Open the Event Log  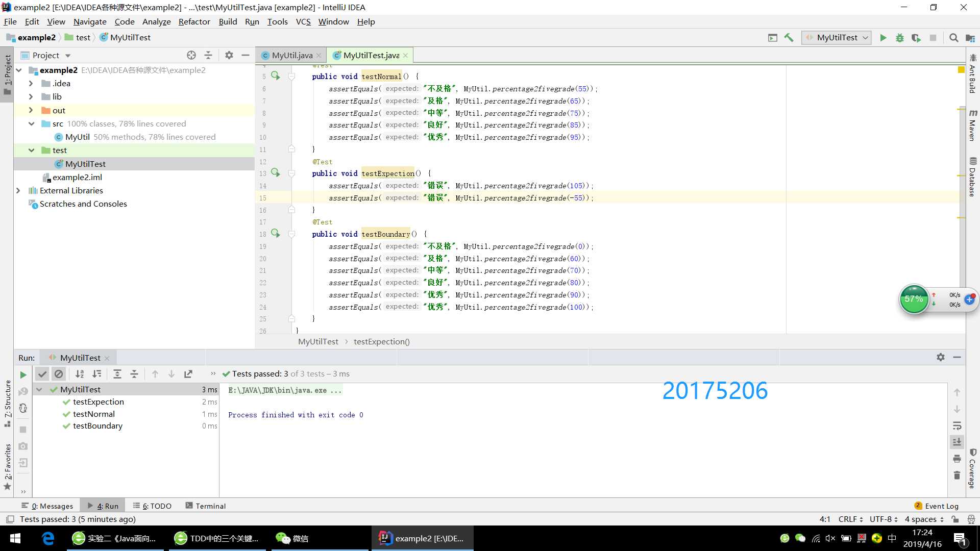click(937, 506)
